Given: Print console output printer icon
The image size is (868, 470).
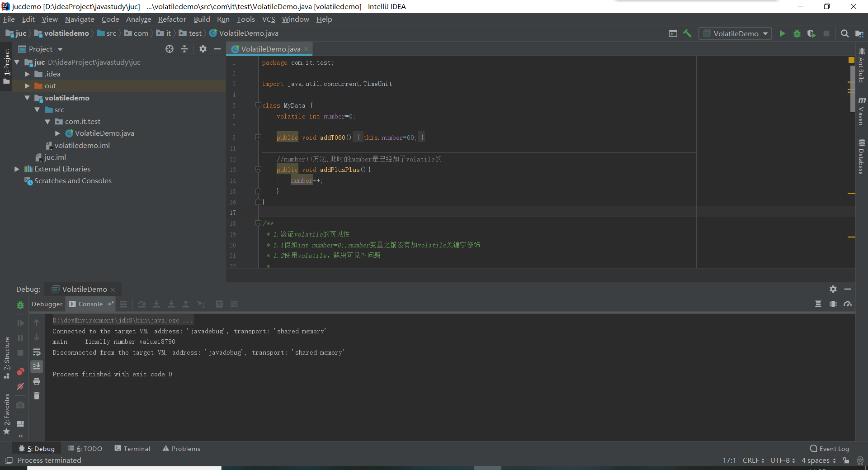Looking at the screenshot, I should click(x=37, y=381).
